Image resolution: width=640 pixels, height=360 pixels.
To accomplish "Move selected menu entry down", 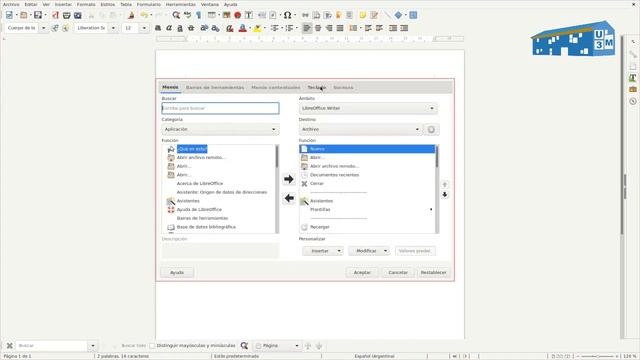I will click(x=445, y=195).
